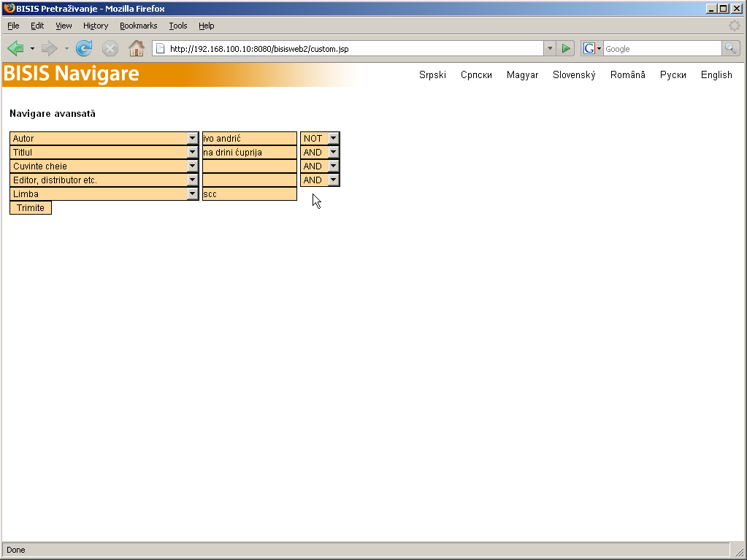Screen dimensions: 747x560
Task: Open the Google search engine selector
Action: pos(592,49)
